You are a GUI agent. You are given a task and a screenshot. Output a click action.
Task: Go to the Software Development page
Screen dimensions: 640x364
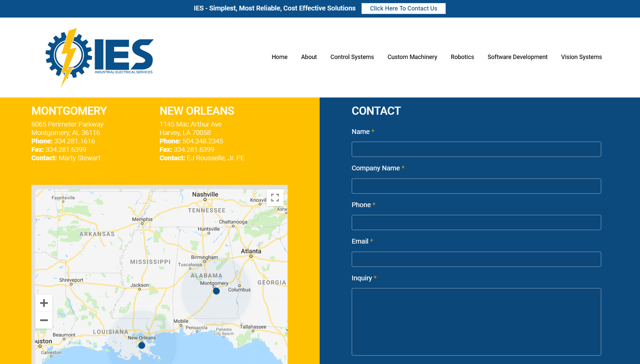coord(517,57)
